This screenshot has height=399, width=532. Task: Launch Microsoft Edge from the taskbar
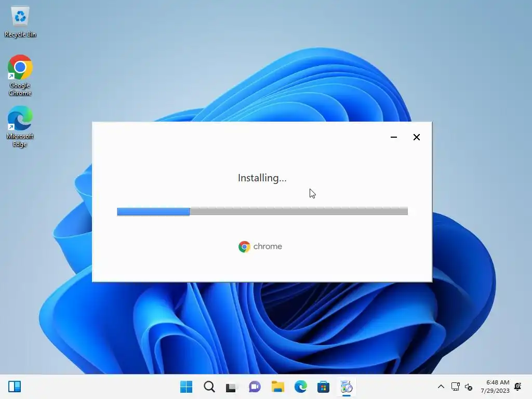(301, 387)
